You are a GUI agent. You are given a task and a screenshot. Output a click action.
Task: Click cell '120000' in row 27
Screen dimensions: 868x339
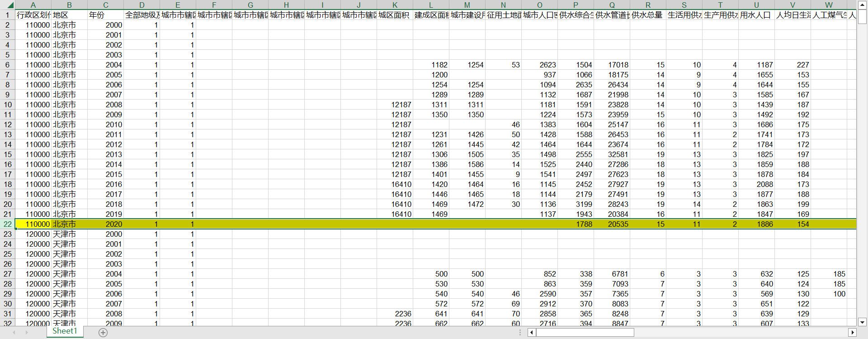coord(33,274)
